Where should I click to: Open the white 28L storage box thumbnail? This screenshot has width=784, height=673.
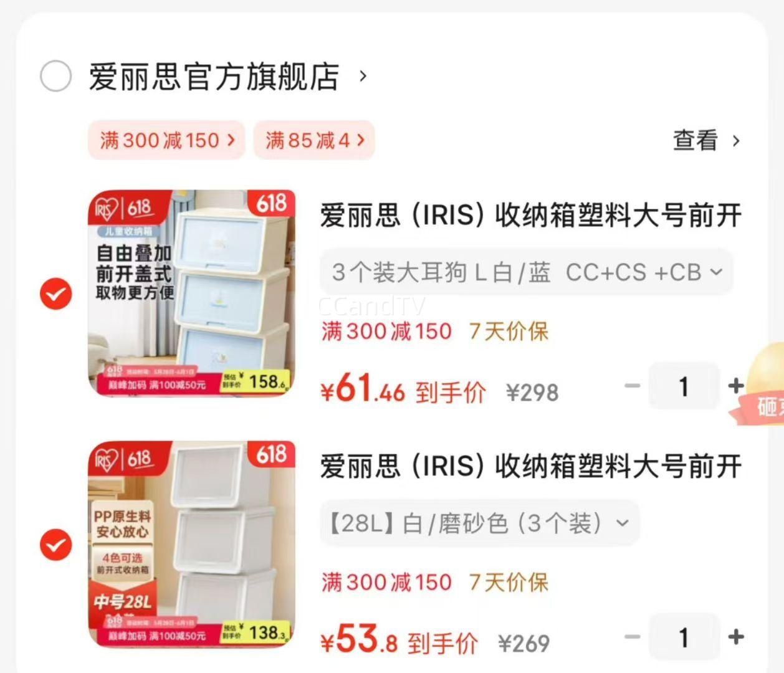coord(191,545)
